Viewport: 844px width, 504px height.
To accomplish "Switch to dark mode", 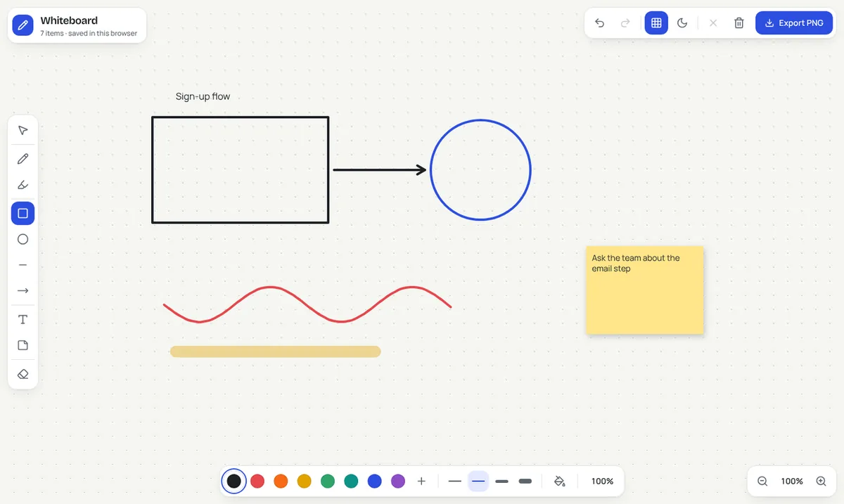I will click(682, 23).
